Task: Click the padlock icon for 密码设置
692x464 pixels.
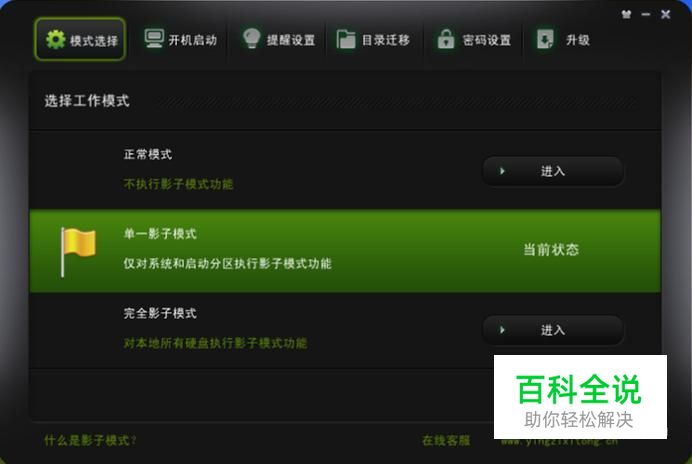Action: (x=446, y=39)
